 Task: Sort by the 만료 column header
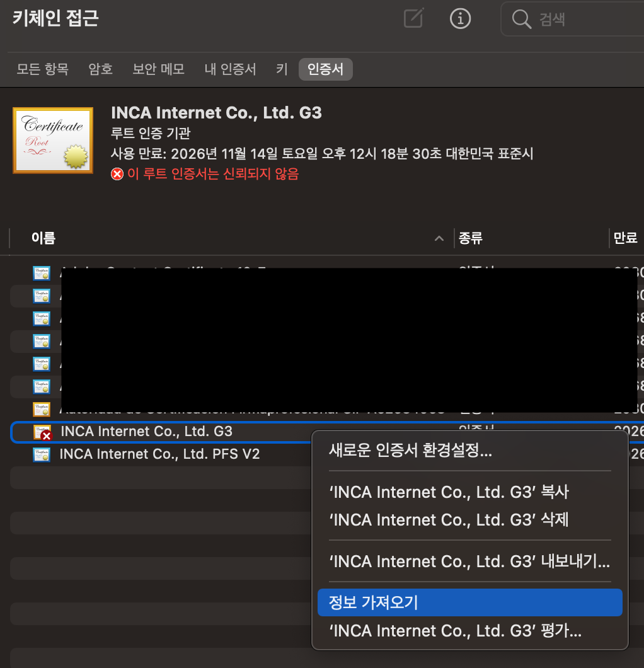[x=625, y=238]
